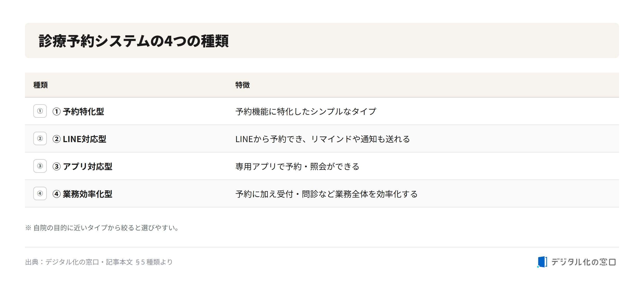This screenshot has height=292, width=644.
Task: Click the circled ① beside 予約特化型 text
Action: (57, 112)
